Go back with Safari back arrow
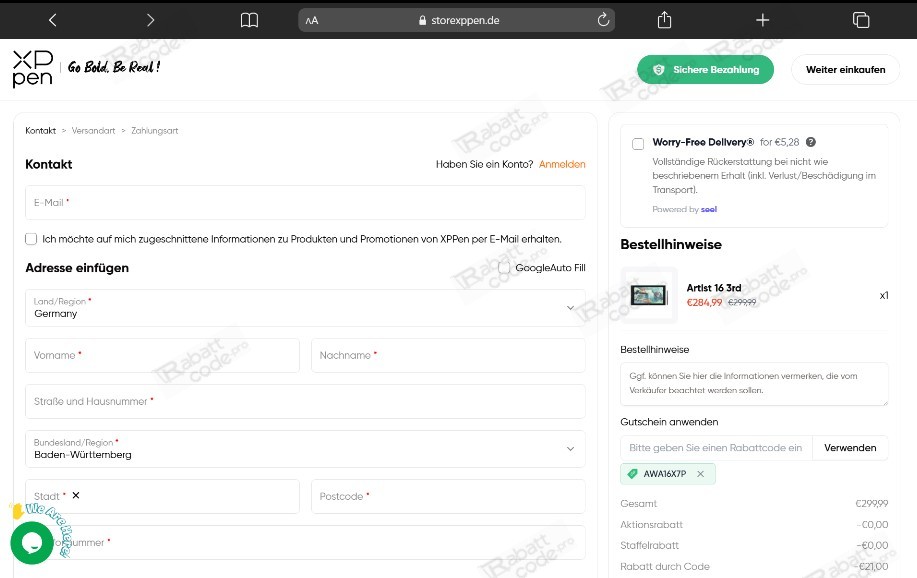Image resolution: width=917 pixels, height=578 pixels. [53, 20]
